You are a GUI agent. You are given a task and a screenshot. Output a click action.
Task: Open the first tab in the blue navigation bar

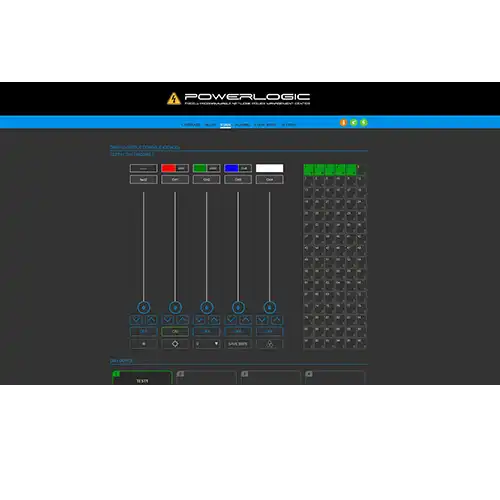tap(191, 125)
